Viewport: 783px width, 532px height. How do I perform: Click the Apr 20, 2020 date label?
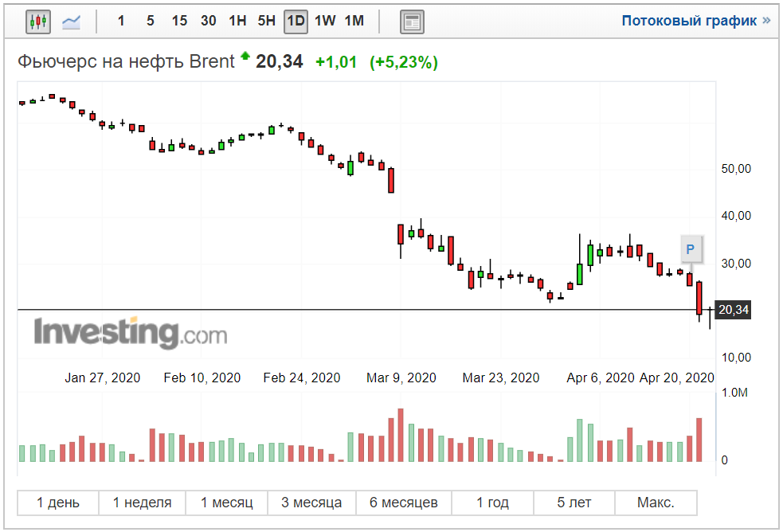676,377
